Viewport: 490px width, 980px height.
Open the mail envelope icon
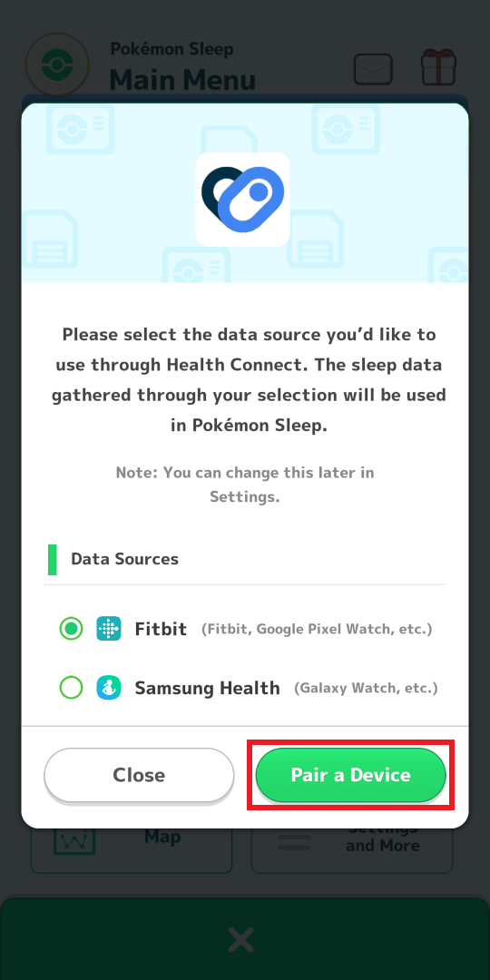click(373, 69)
